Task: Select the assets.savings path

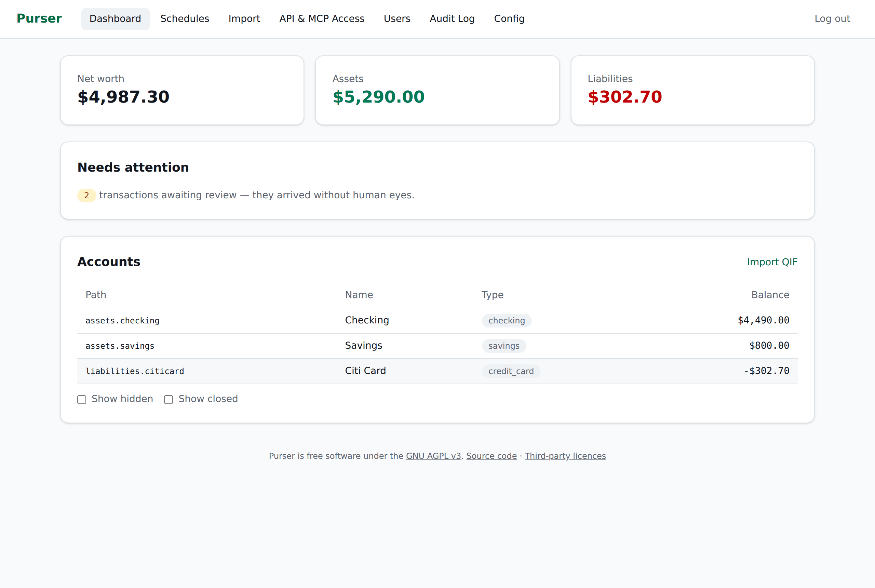Action: click(120, 346)
